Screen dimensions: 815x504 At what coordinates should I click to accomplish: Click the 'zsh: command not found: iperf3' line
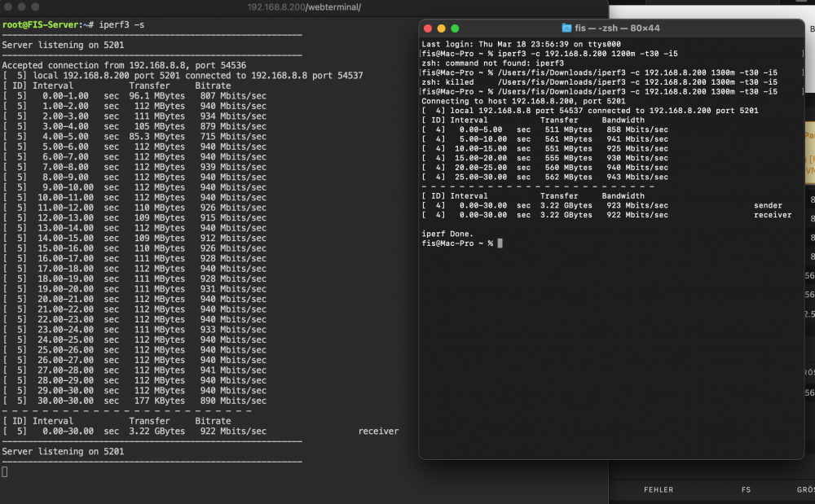493,64
